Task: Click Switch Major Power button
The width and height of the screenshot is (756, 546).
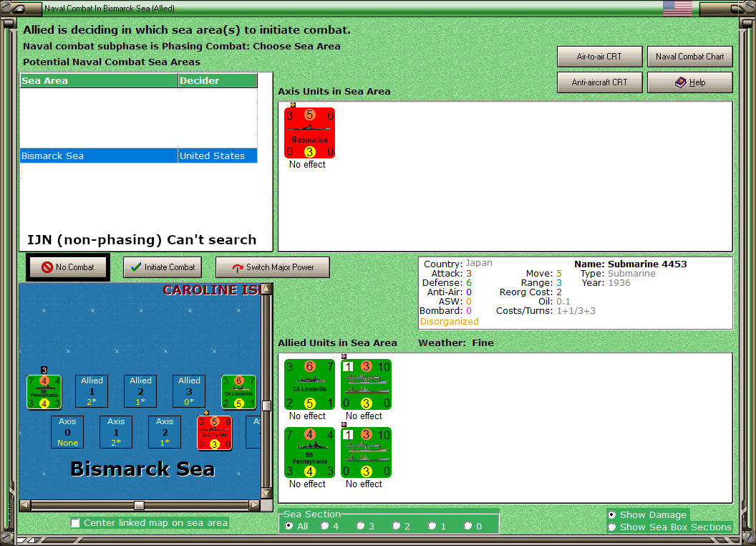Action: (273, 267)
